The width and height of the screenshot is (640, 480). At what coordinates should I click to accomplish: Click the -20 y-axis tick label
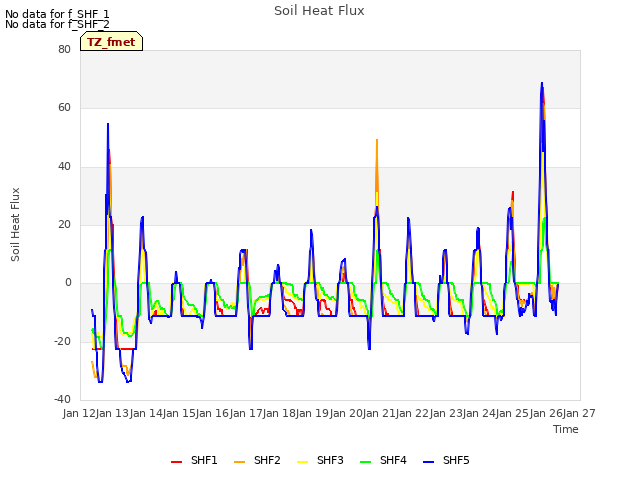(x=62, y=341)
